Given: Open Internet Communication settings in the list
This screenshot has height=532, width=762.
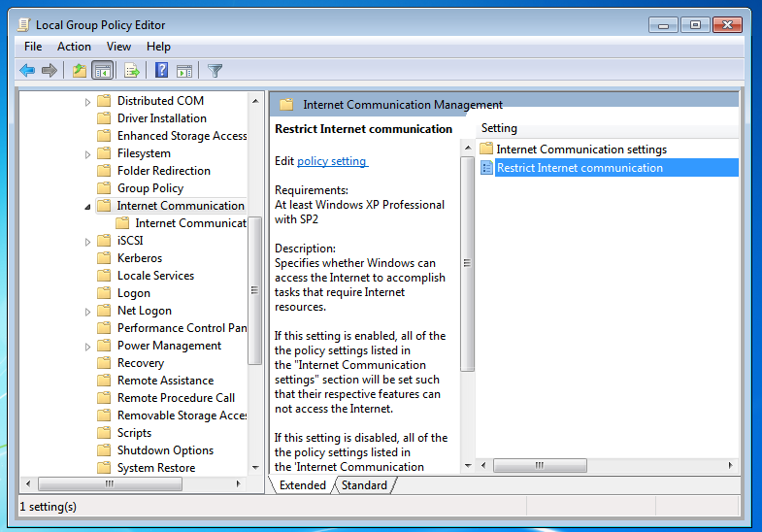Looking at the screenshot, I should click(x=581, y=150).
